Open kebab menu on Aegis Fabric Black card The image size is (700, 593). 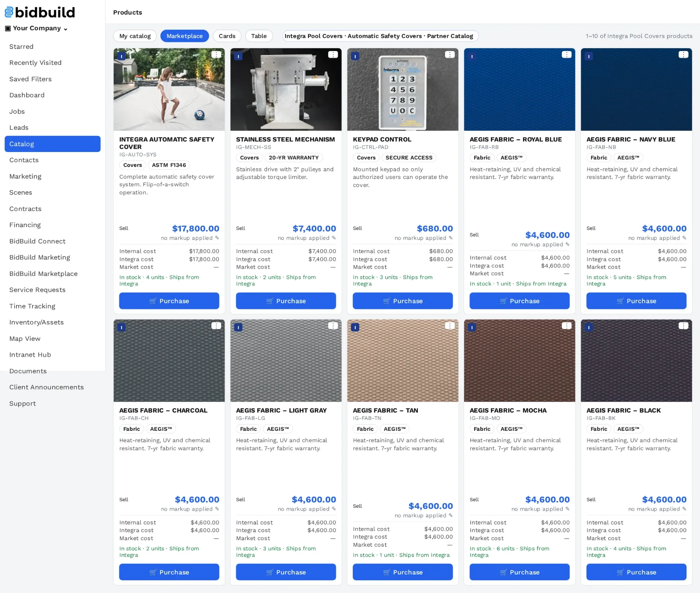point(683,325)
